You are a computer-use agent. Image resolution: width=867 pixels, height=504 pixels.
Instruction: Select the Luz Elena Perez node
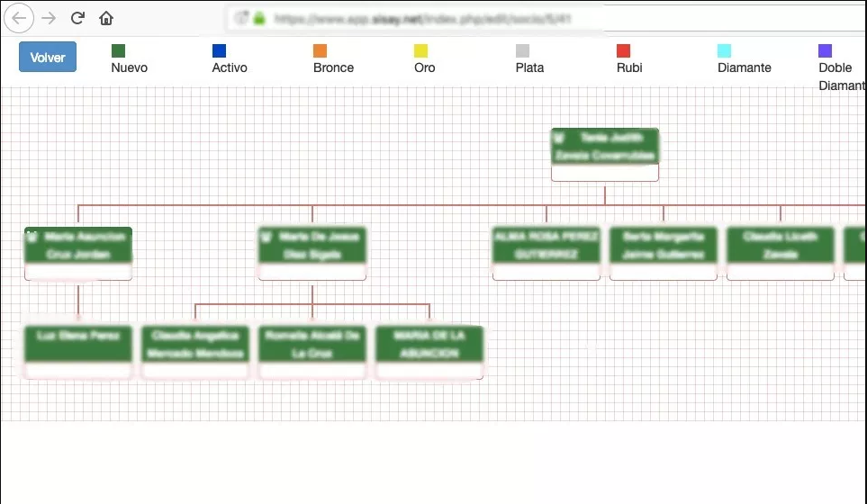coord(78,352)
